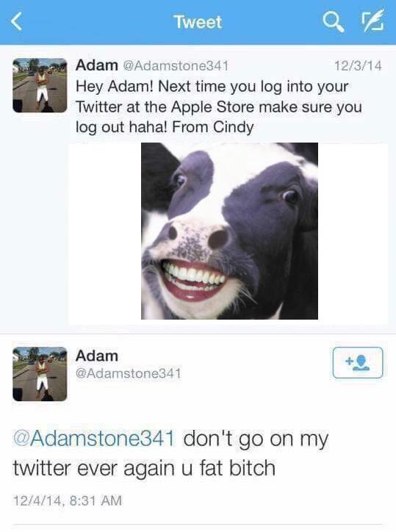Tap the 12/3/14 date stamp
This screenshot has height=532, width=396.
pos(358,65)
